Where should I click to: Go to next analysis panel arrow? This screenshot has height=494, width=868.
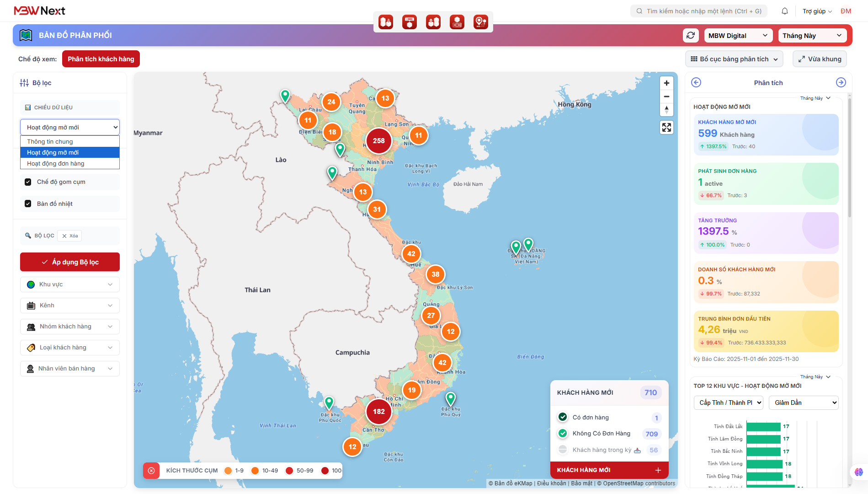[841, 82]
